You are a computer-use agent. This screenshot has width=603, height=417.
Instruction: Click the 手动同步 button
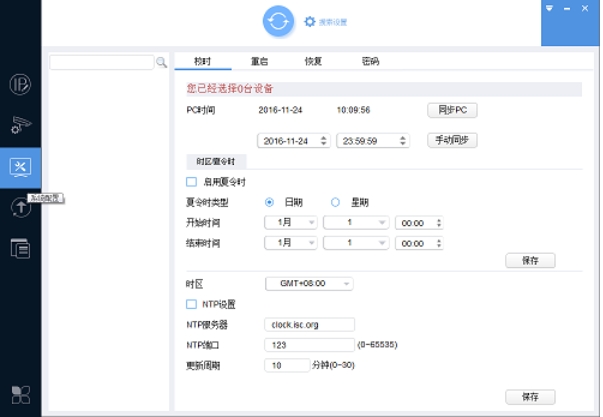(452, 140)
